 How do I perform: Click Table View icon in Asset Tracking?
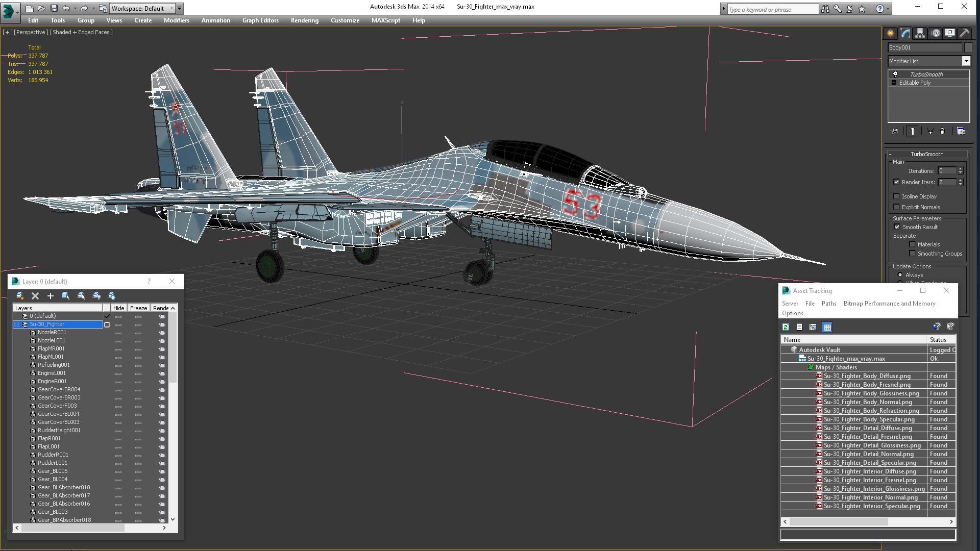[827, 327]
